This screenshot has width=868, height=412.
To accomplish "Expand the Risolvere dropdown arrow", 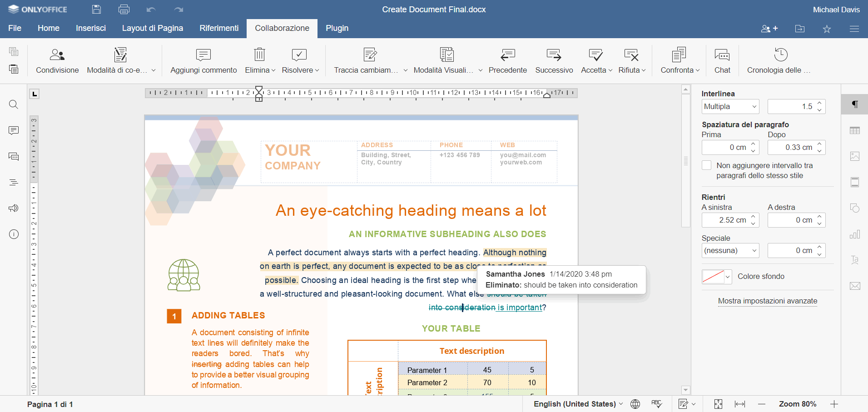I will click(317, 70).
